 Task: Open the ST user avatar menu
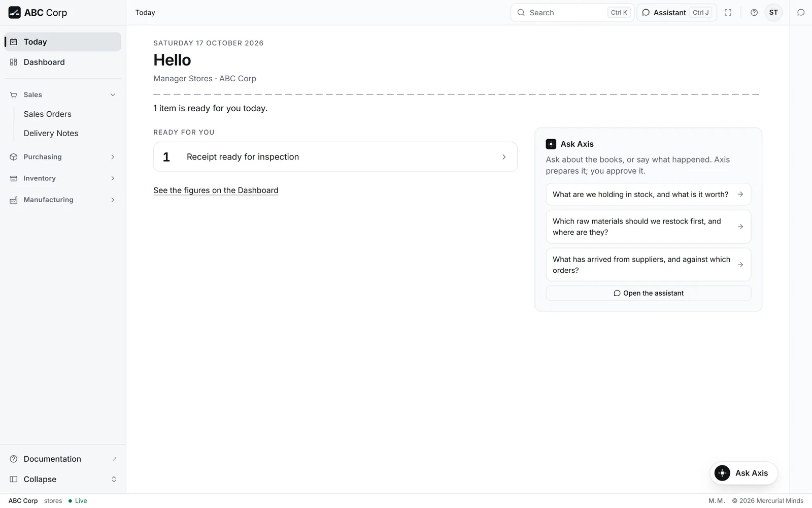(x=773, y=13)
